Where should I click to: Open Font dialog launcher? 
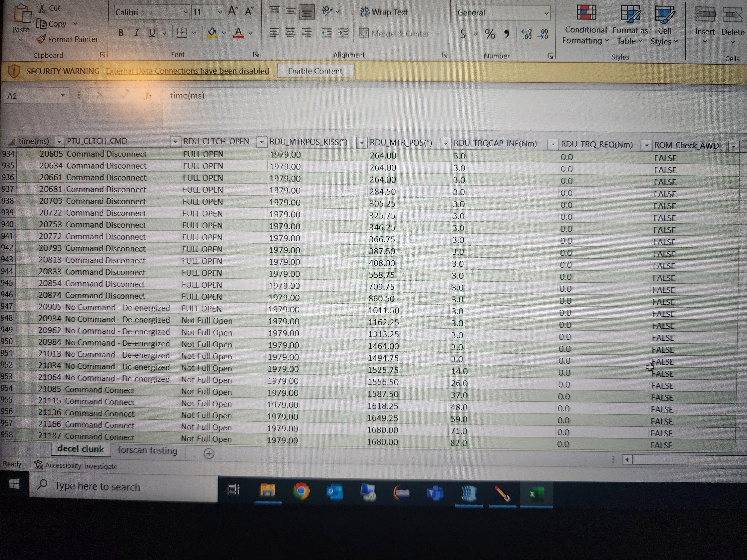(256, 54)
